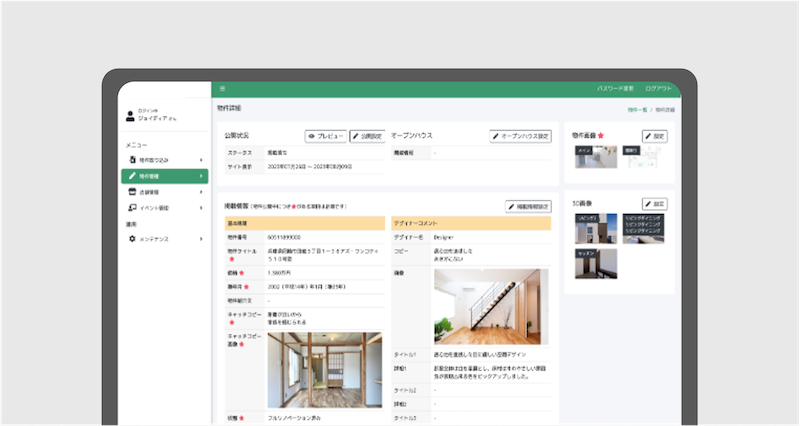Image resolution: width=800 pixels, height=426 pixels.
Task: Follow the 物件一覧 breadcrumb link
Action: point(637,110)
